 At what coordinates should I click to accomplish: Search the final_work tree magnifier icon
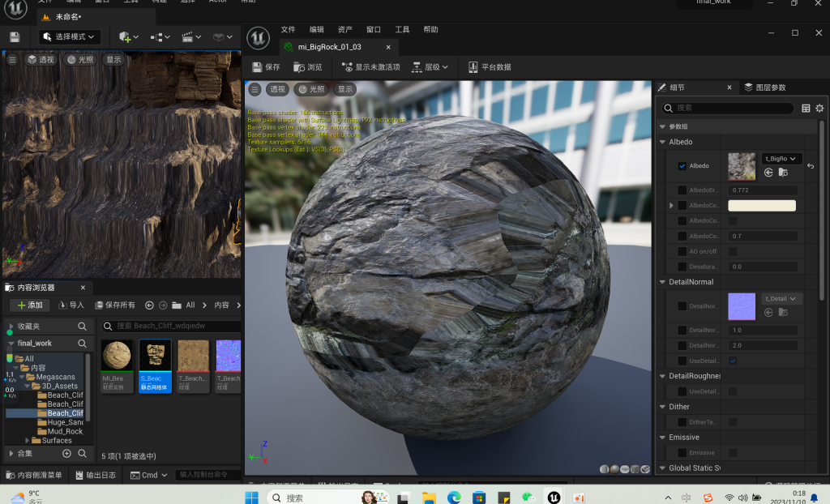pos(82,344)
